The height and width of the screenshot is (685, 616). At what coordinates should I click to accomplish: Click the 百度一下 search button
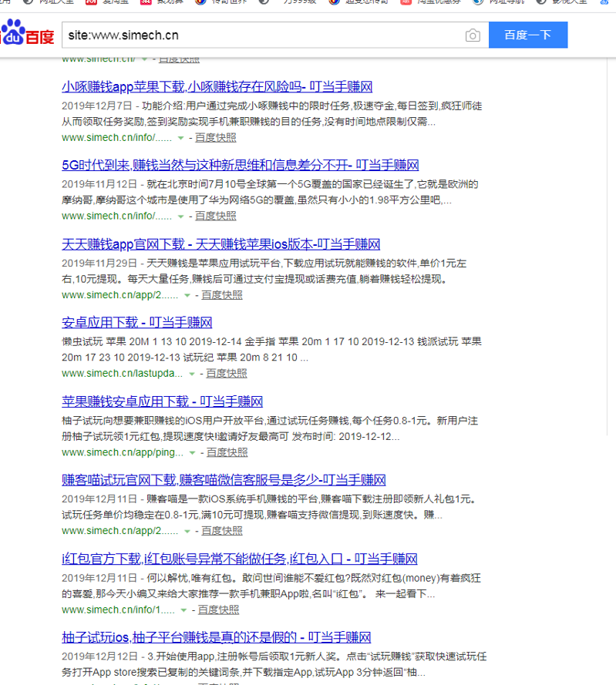pyautogui.click(x=527, y=35)
